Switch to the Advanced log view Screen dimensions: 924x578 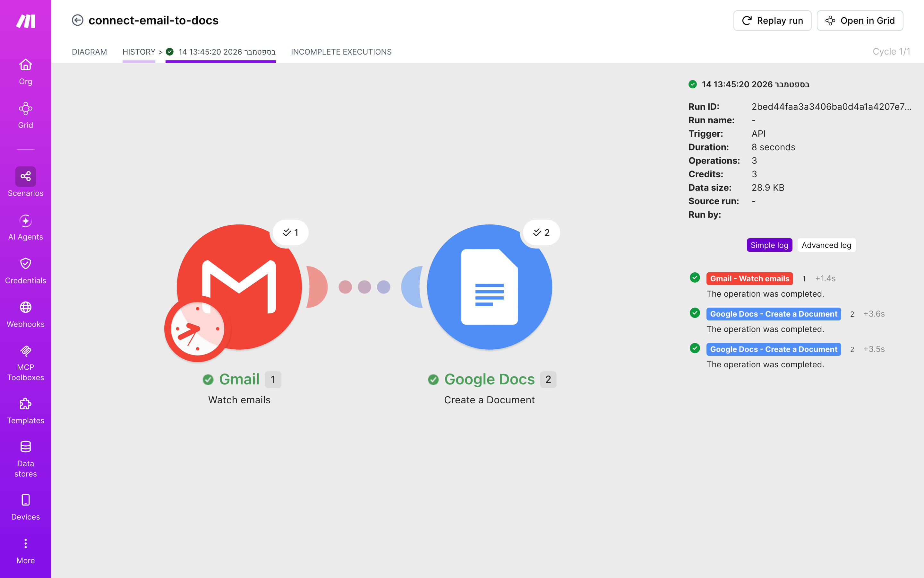(x=826, y=245)
